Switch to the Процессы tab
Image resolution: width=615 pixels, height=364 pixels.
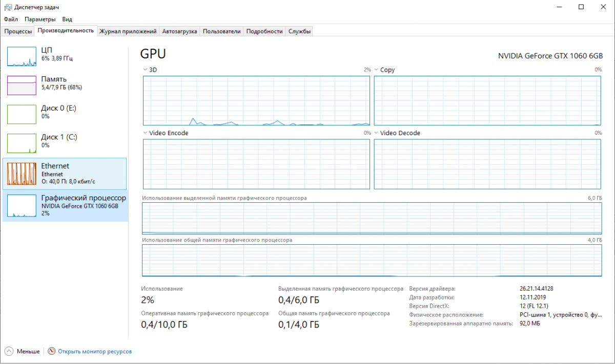click(18, 31)
